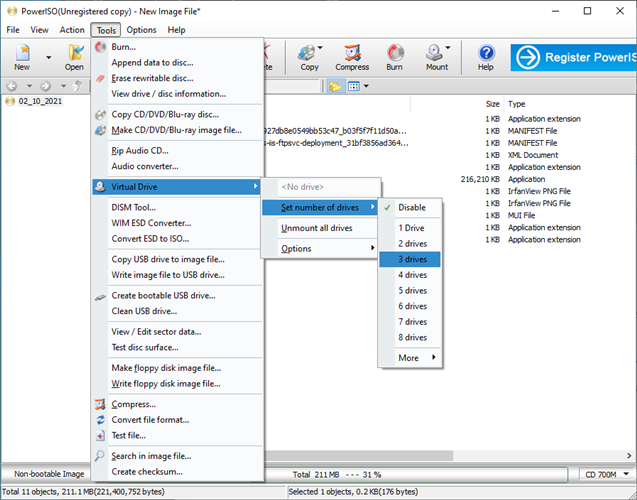Set number of virtual drives to 3
Screen dimensions: 637x500
point(413,259)
